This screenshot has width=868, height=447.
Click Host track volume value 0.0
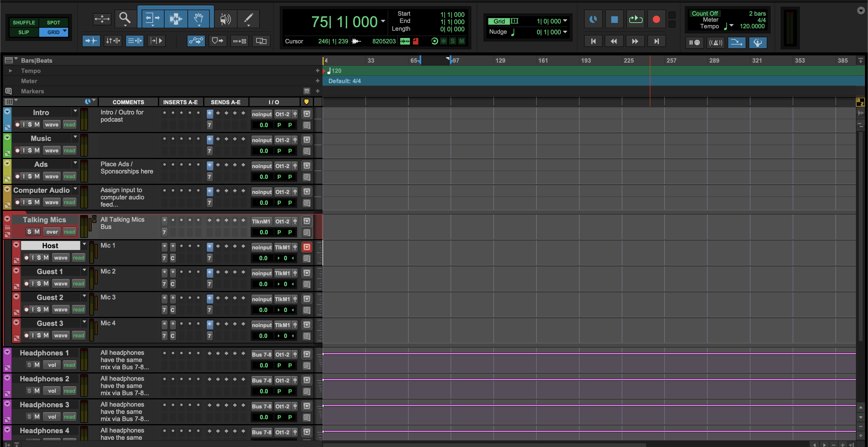click(263, 258)
